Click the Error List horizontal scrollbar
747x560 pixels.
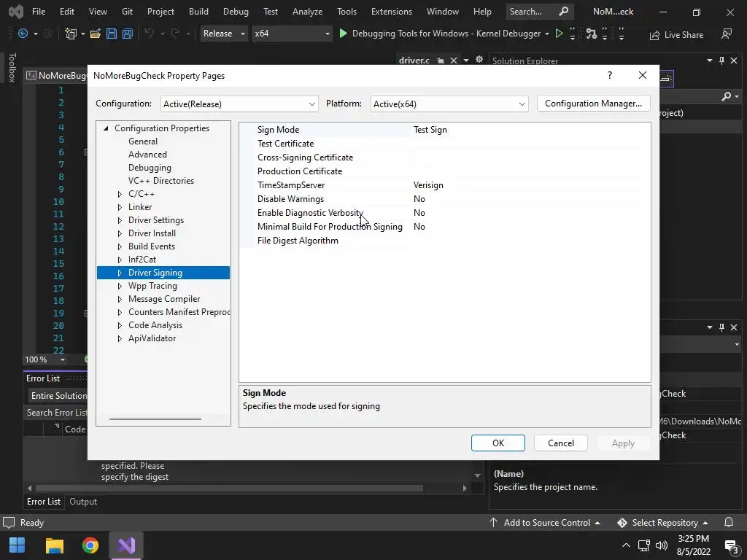click(x=229, y=488)
